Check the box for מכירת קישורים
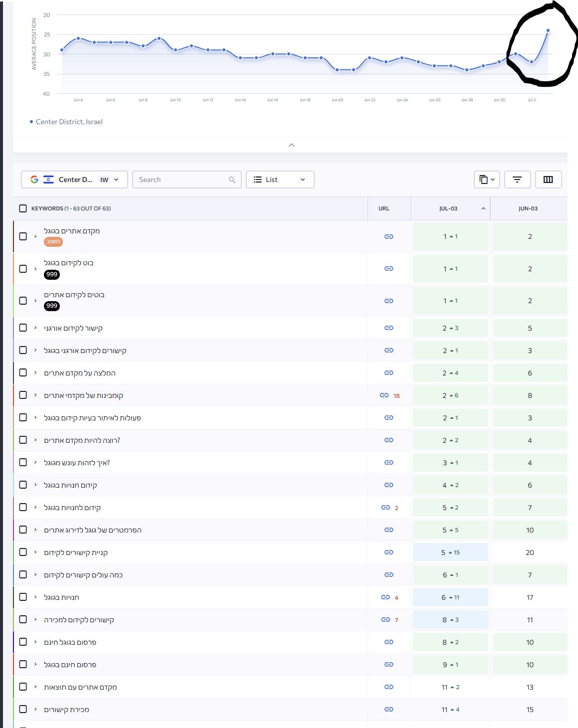The image size is (578, 728). [23, 709]
